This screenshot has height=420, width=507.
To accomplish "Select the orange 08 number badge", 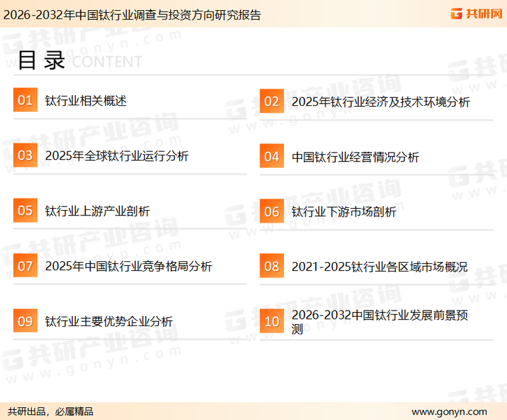I will point(272,266).
